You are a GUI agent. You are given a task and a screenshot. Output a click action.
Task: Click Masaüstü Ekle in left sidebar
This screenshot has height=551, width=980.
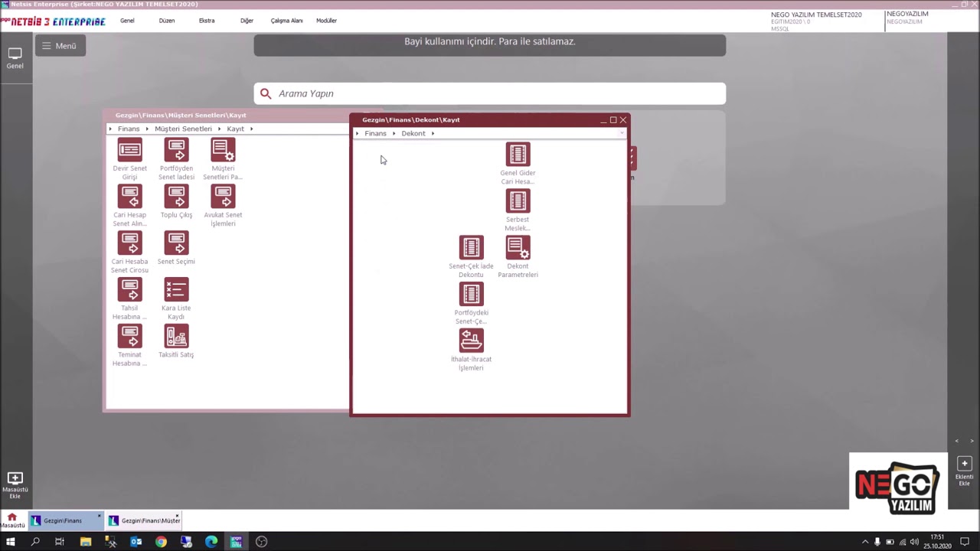pos(15,485)
